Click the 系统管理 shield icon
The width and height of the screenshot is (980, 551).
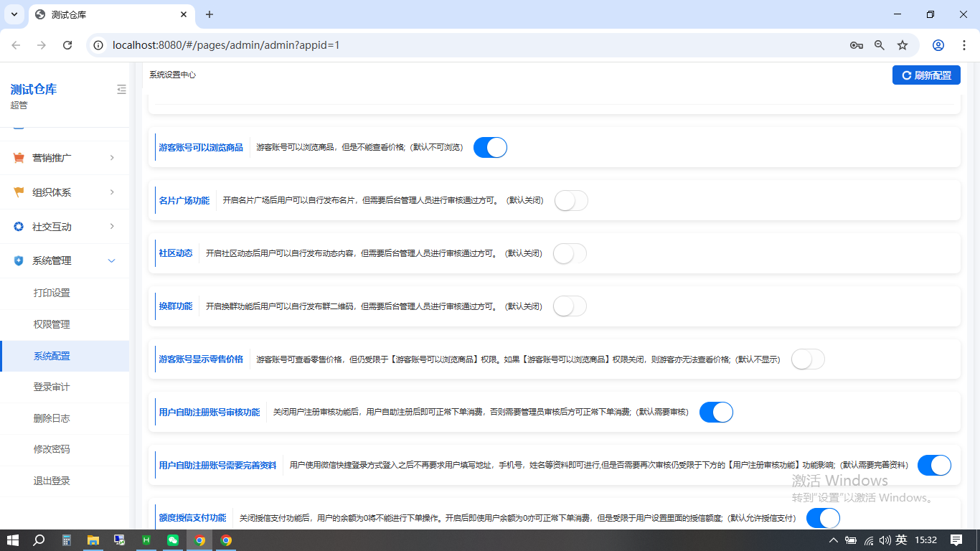pyautogui.click(x=19, y=261)
